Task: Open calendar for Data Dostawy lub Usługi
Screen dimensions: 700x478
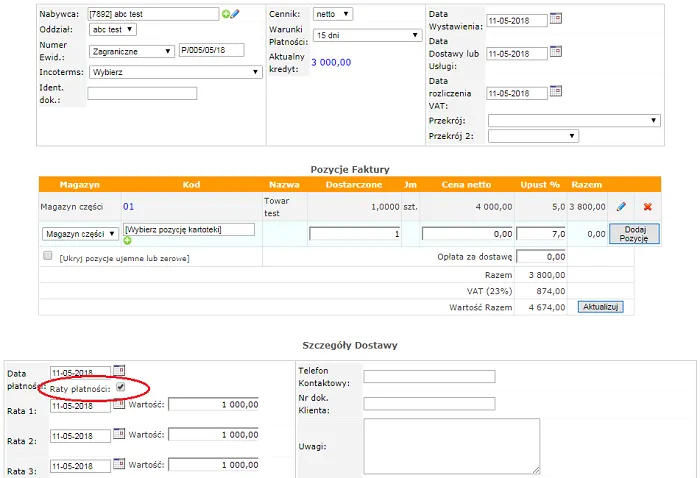Action: [557, 52]
